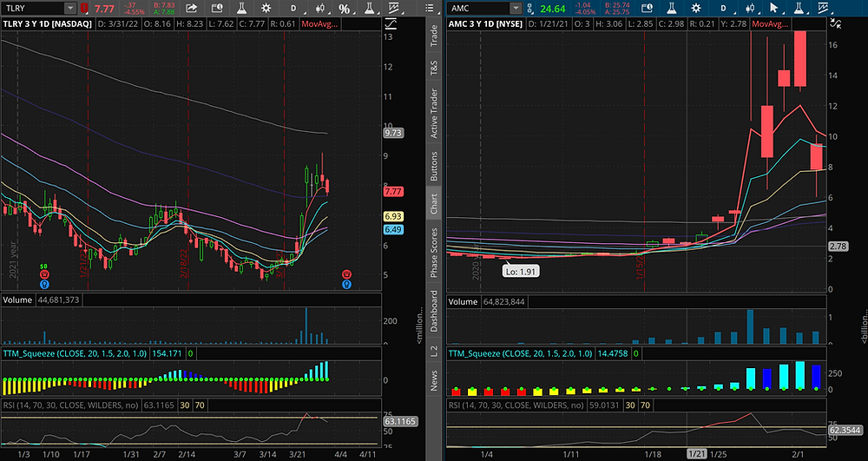Viewport: 868px width, 461px height.
Task: Open the L 2 side tab
Action: pos(434,350)
